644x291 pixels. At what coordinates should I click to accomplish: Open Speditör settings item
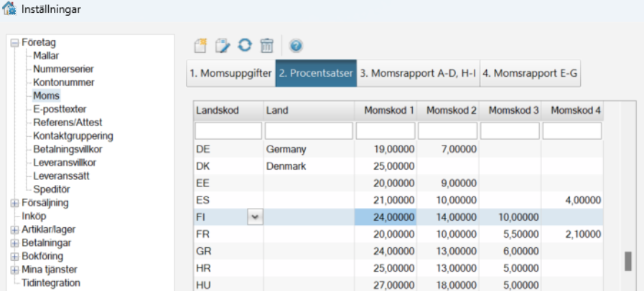[52, 189]
